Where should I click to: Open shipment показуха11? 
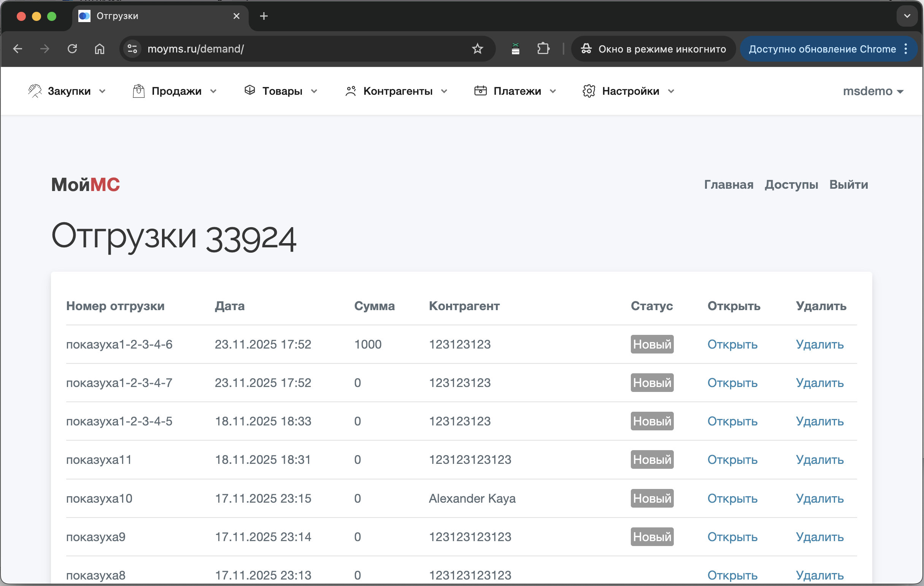(x=732, y=460)
